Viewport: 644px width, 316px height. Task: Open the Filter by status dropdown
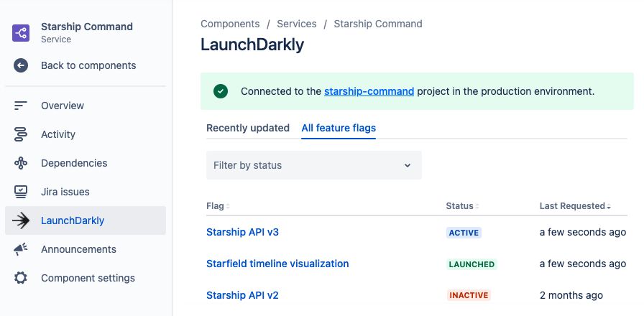[x=313, y=165]
